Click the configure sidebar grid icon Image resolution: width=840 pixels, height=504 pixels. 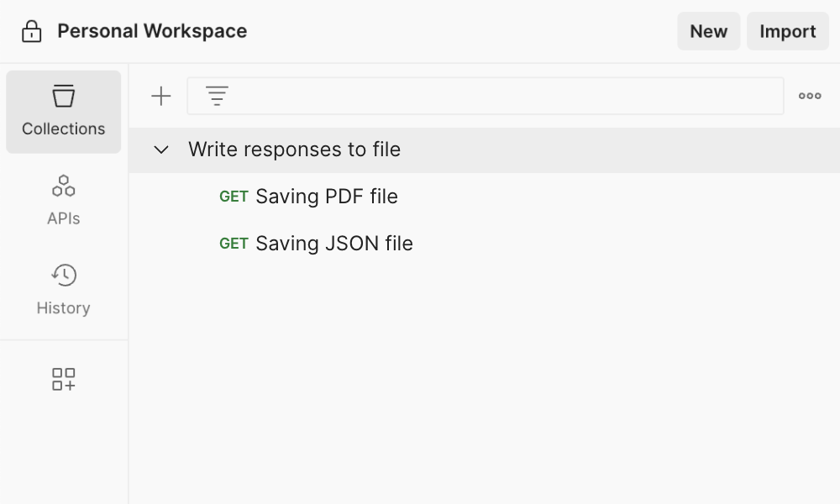[x=63, y=379]
